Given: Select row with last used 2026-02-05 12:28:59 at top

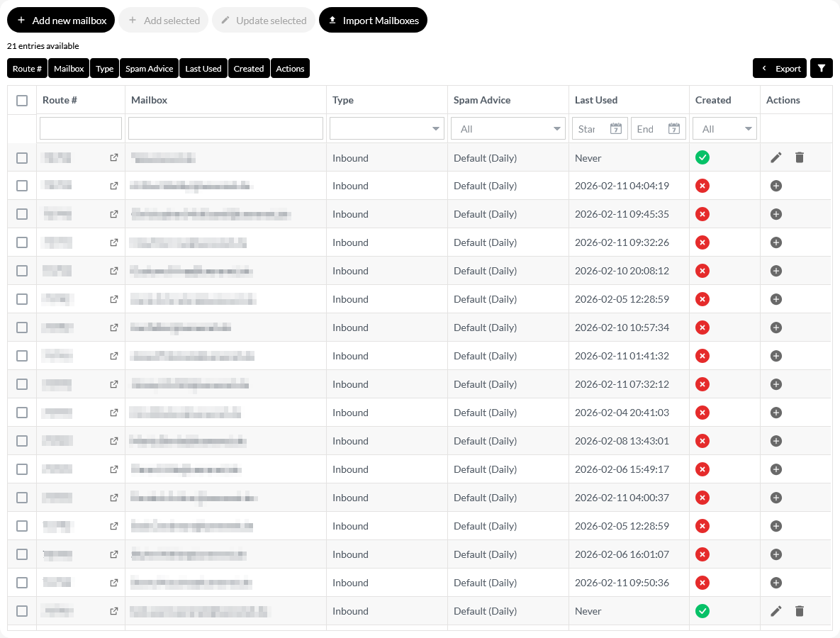Looking at the screenshot, I should [22, 299].
